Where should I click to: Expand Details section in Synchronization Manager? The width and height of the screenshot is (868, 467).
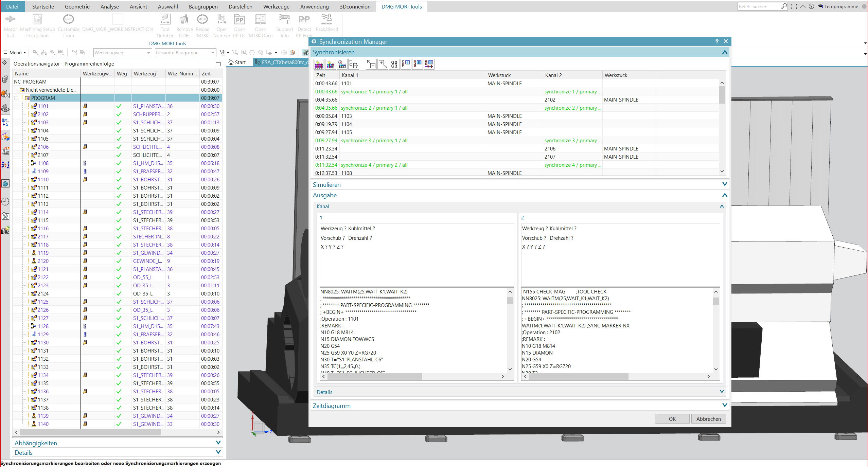[x=722, y=392]
